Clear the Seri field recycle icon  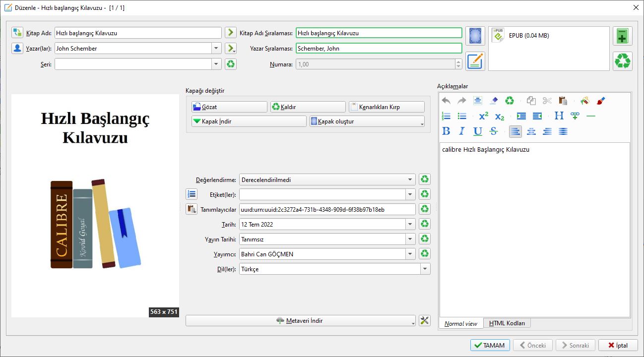230,64
